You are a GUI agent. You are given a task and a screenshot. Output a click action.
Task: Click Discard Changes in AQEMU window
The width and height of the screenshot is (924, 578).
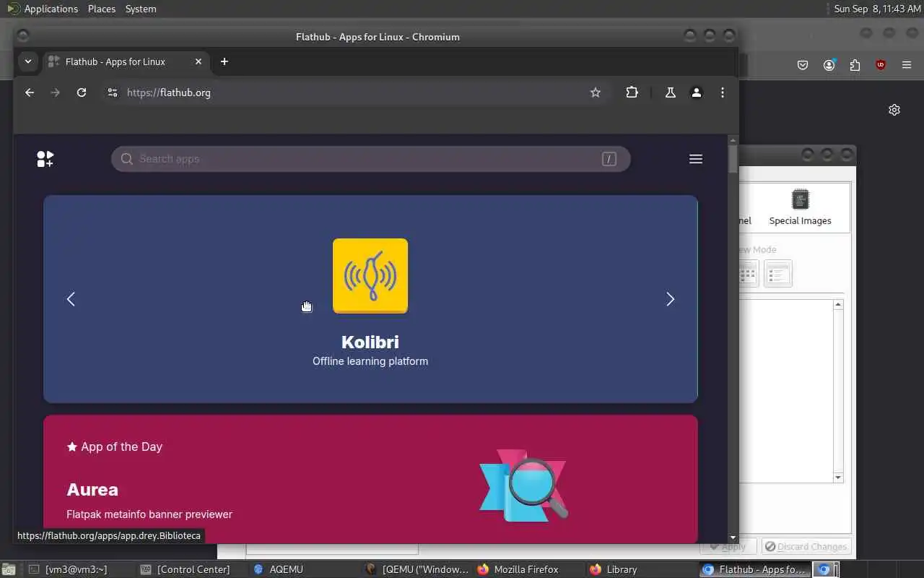pos(806,547)
